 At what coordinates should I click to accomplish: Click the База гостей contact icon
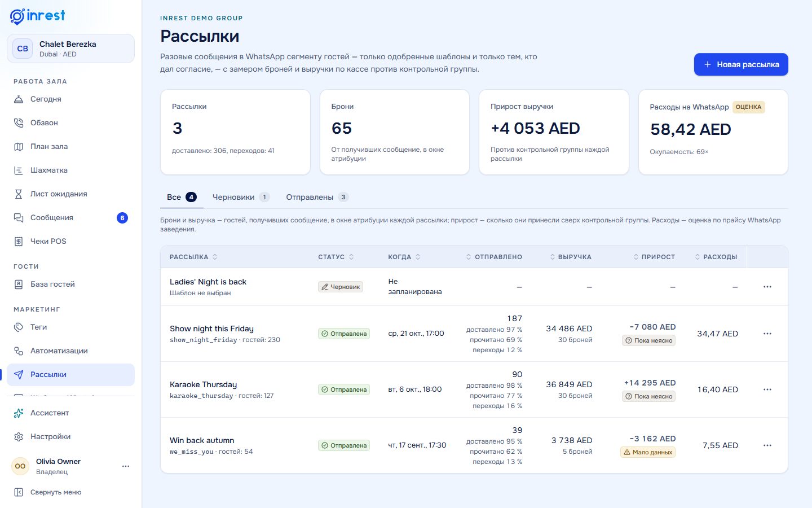tap(19, 284)
